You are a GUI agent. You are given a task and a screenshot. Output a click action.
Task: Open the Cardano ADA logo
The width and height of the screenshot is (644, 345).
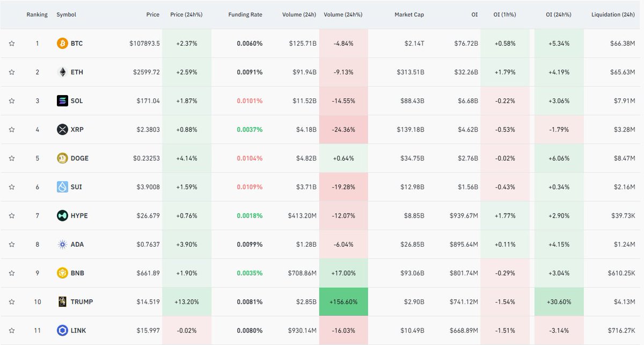click(x=62, y=245)
